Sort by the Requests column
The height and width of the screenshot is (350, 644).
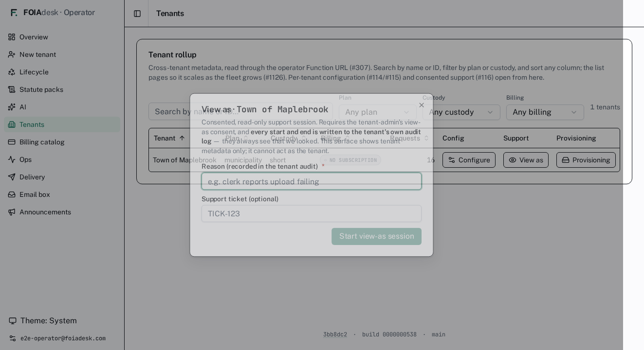pyautogui.click(x=409, y=138)
